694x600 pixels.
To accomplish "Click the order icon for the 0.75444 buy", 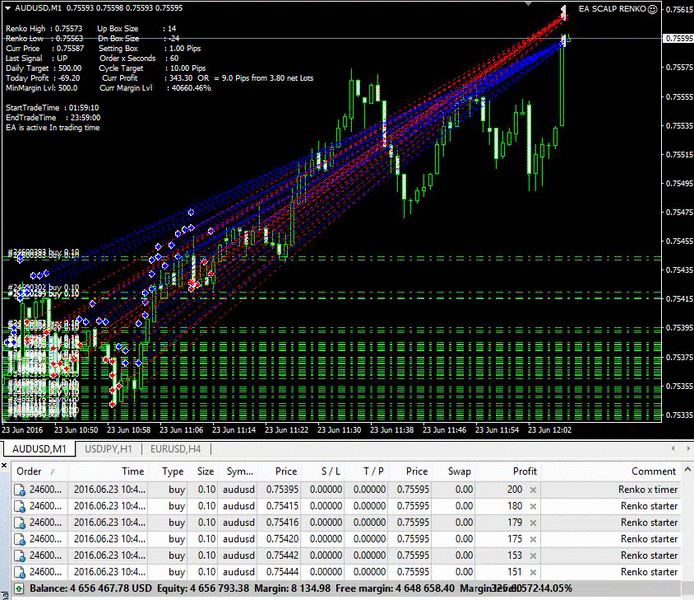I will click(x=20, y=572).
